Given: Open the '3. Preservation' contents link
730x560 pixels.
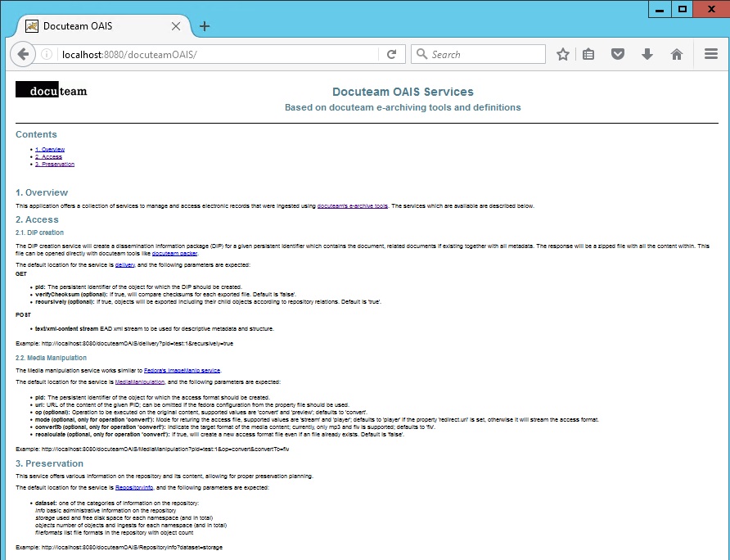Looking at the screenshot, I should (55, 165).
